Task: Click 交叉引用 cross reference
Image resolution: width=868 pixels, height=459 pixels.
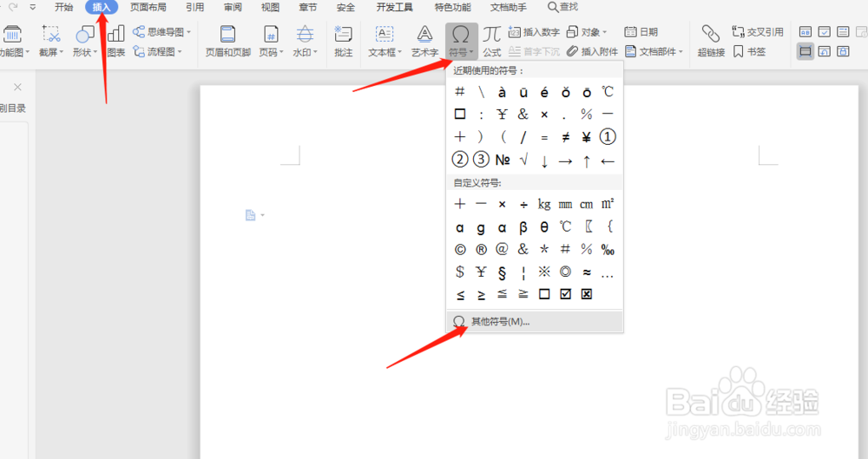Action: [x=757, y=32]
